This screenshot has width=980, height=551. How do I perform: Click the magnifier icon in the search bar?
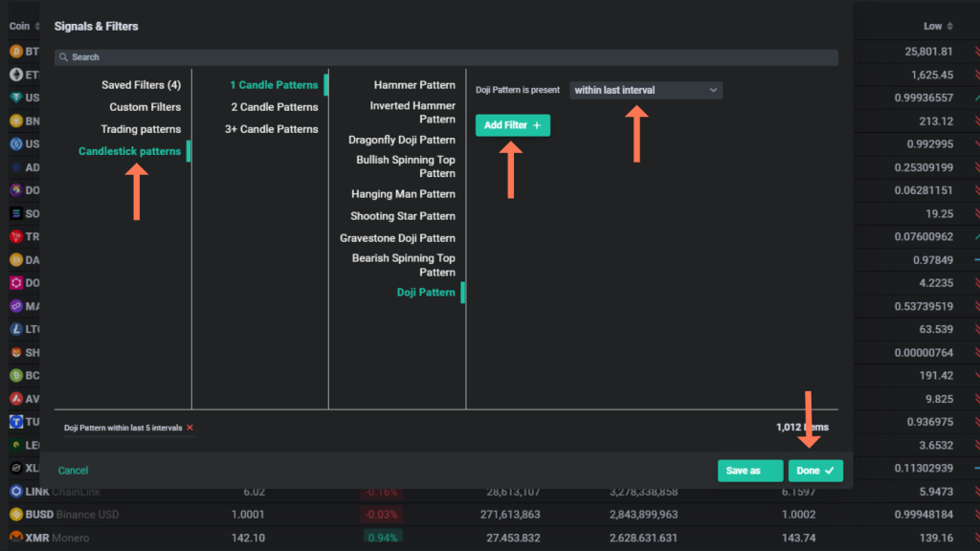62,57
